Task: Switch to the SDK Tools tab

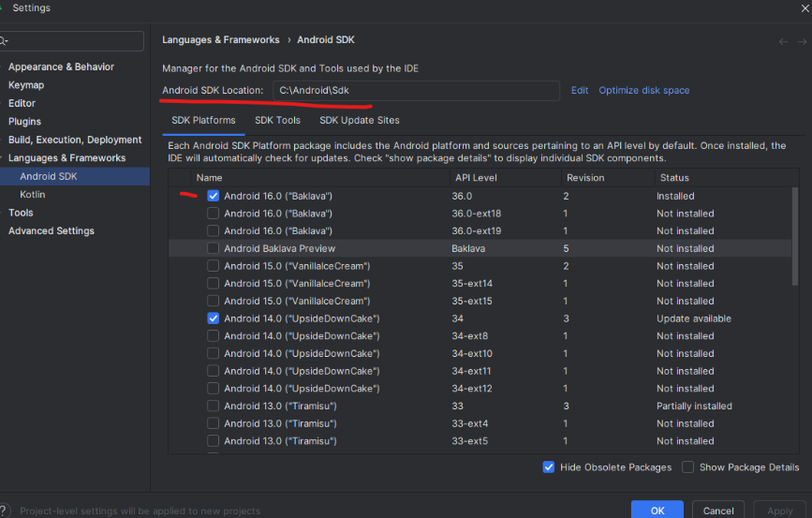Action: pyautogui.click(x=277, y=120)
